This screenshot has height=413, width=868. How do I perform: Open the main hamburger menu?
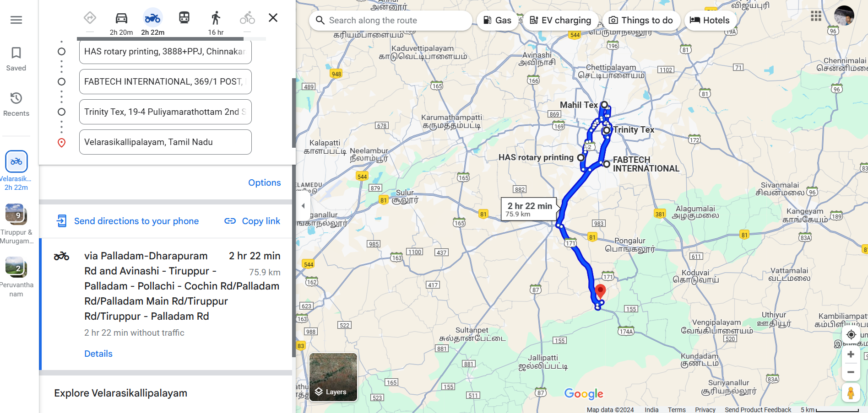pyautogui.click(x=16, y=20)
